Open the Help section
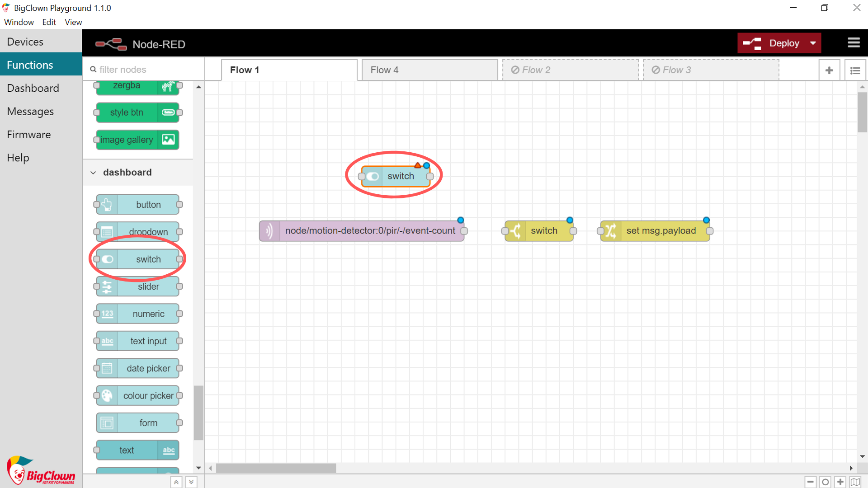 41,158
